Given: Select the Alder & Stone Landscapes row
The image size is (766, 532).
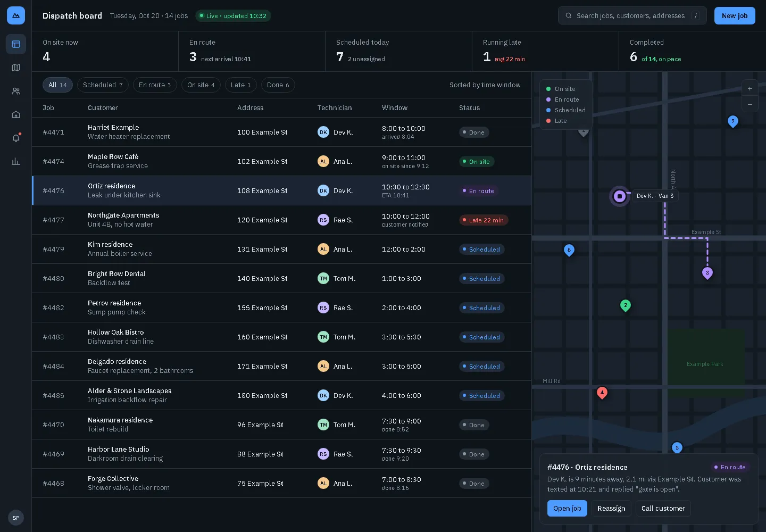Looking at the screenshot, I should pyautogui.click(x=281, y=395).
